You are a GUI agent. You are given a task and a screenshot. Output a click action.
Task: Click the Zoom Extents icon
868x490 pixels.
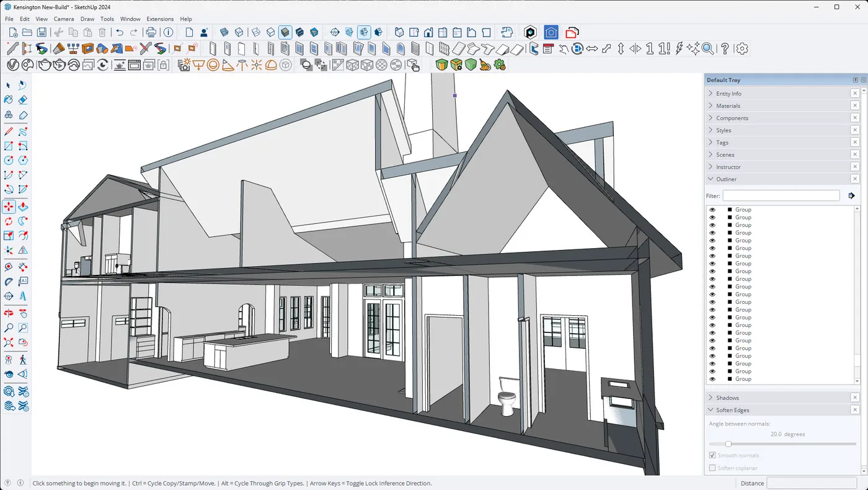8,343
